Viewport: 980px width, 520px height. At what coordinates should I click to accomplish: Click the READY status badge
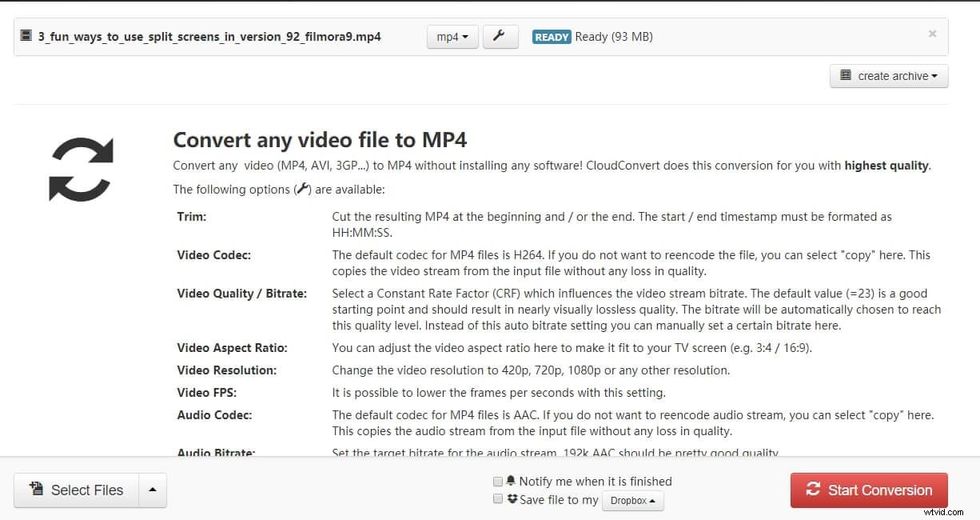coord(551,36)
